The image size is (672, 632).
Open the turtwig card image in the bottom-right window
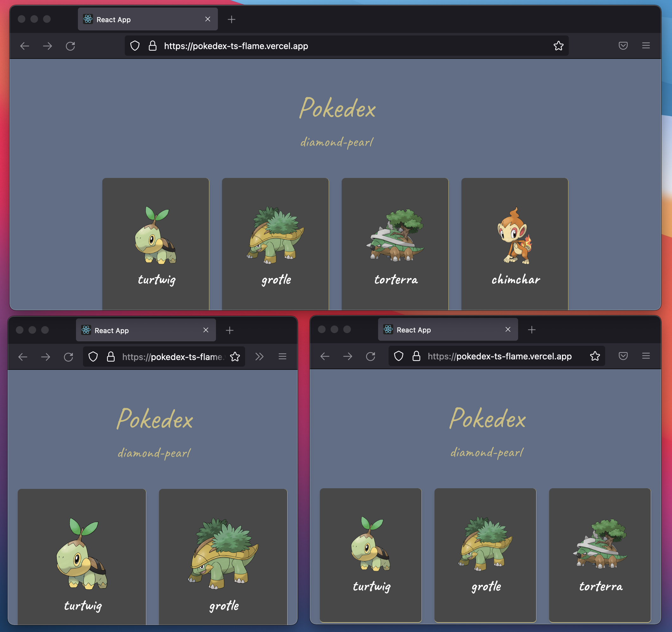coord(371,544)
